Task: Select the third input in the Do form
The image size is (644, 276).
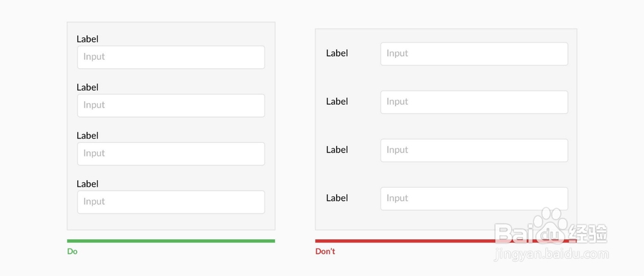Action: pyautogui.click(x=171, y=154)
